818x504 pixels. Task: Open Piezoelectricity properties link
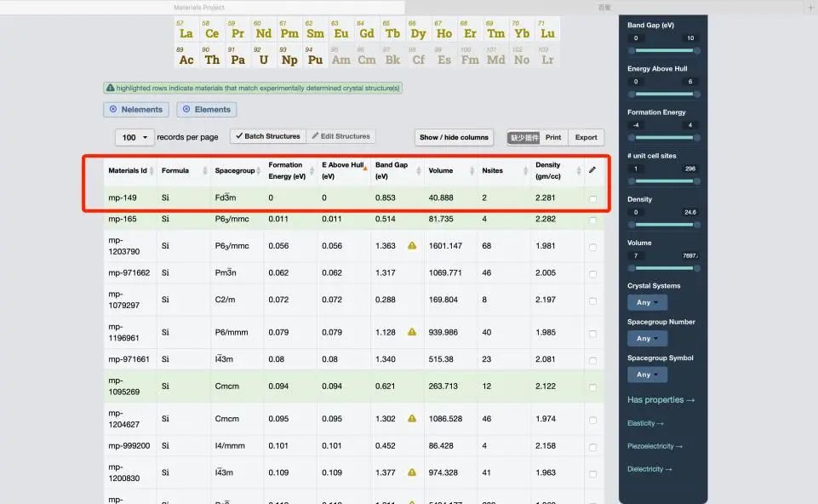tap(655, 446)
